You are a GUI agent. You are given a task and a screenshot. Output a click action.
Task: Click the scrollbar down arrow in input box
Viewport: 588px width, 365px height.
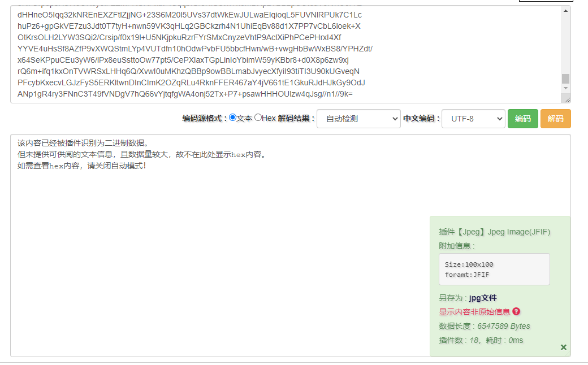click(565, 88)
